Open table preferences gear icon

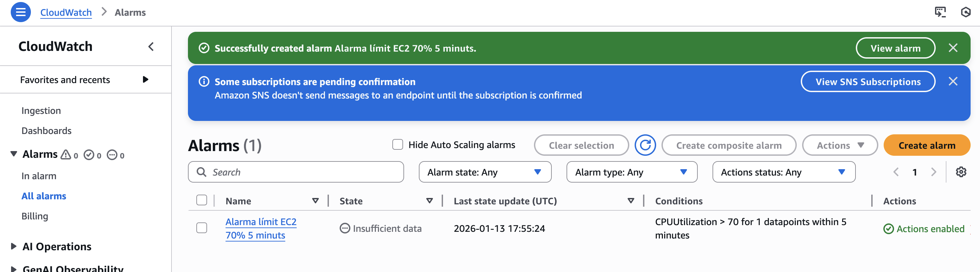pyautogui.click(x=961, y=172)
